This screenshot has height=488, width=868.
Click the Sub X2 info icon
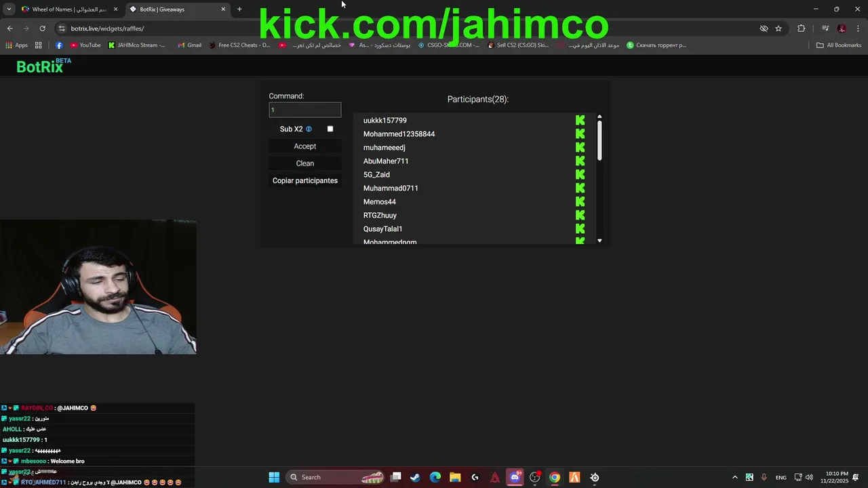tap(309, 129)
